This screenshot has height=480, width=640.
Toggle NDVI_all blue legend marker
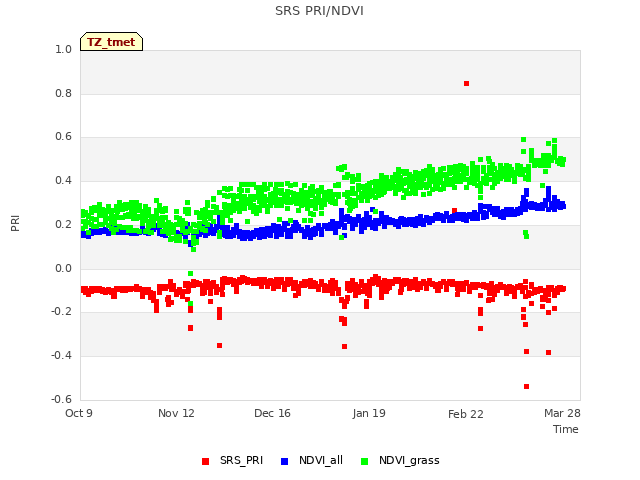click(284, 461)
